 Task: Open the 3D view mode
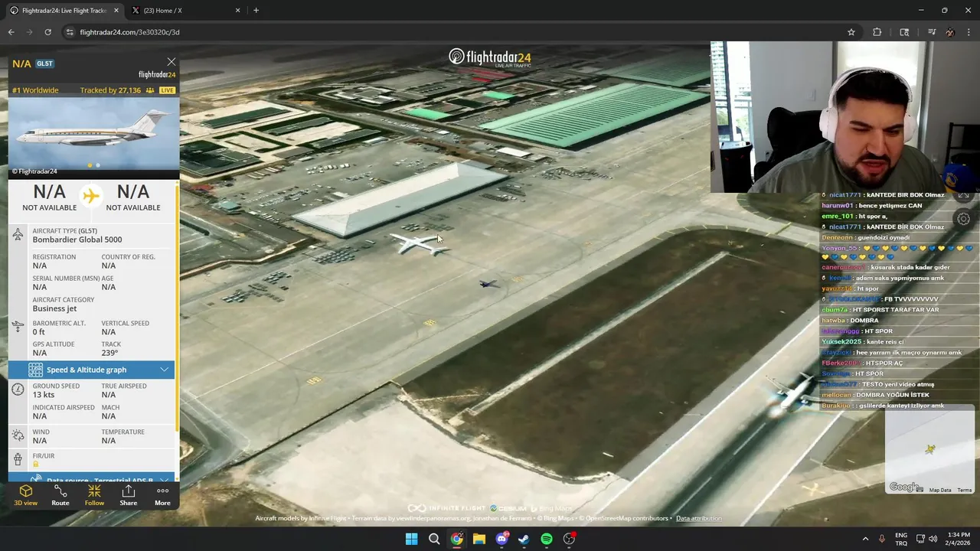tap(25, 495)
